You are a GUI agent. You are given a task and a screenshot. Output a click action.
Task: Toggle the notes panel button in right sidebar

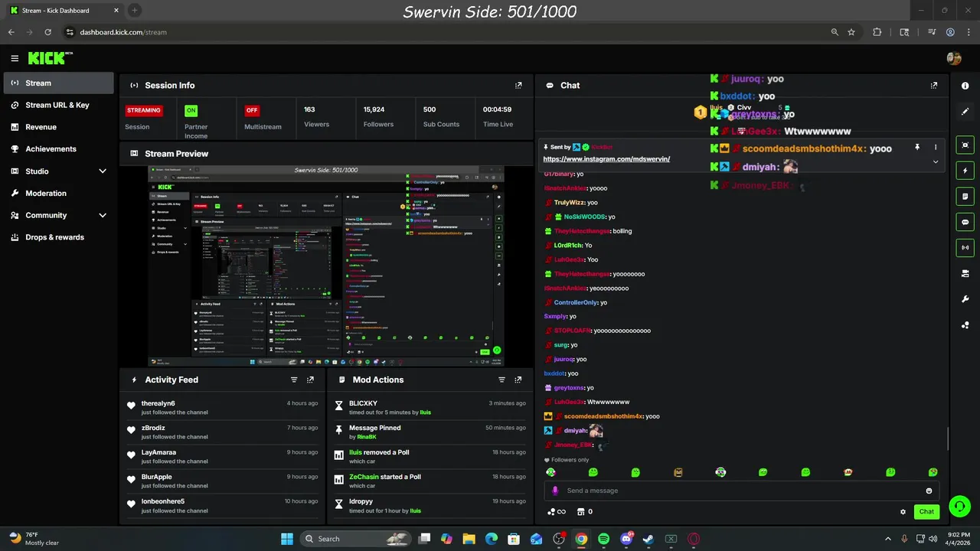coord(965,197)
